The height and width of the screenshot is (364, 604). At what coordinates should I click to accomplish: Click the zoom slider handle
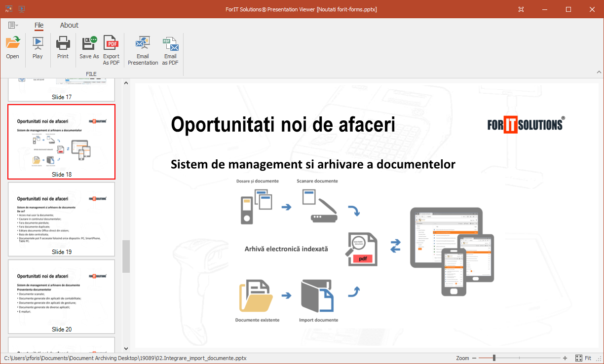click(494, 358)
